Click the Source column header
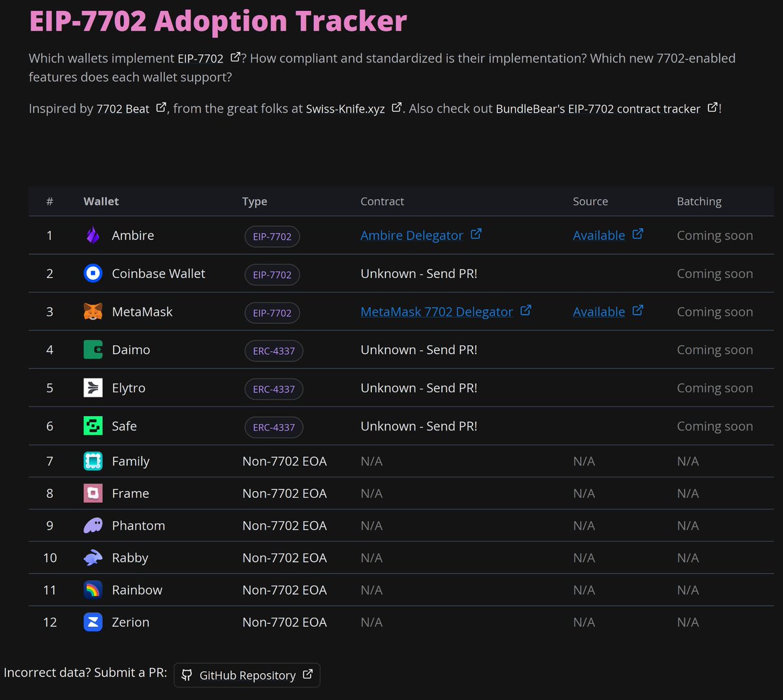The image size is (783, 700). point(591,202)
